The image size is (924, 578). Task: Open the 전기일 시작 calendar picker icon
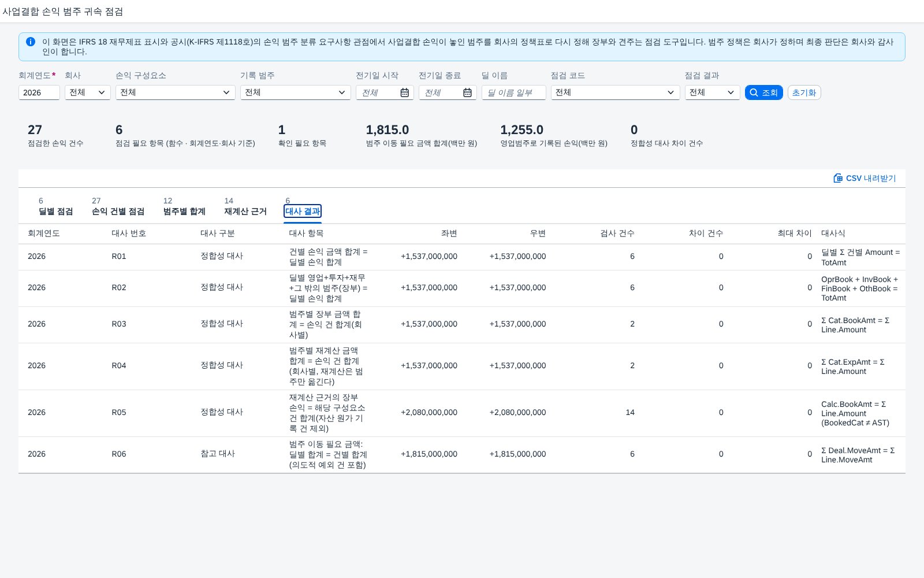click(404, 92)
